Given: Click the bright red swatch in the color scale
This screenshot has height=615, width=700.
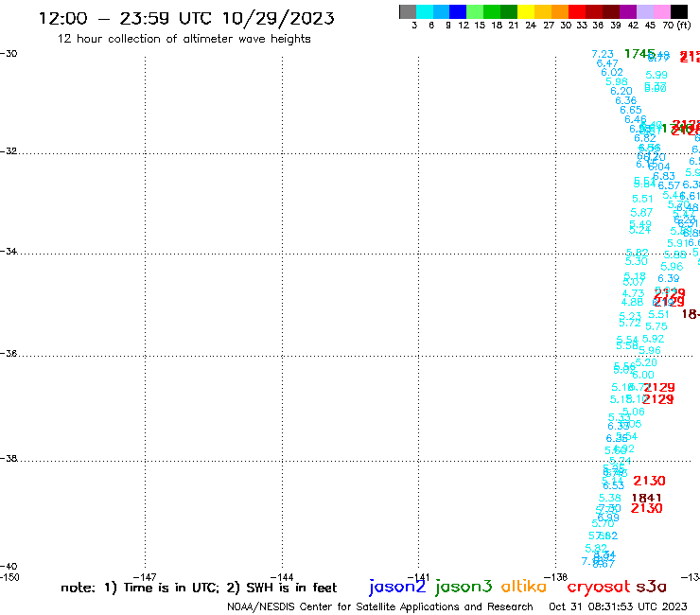Looking at the screenshot, I should 577,11.
